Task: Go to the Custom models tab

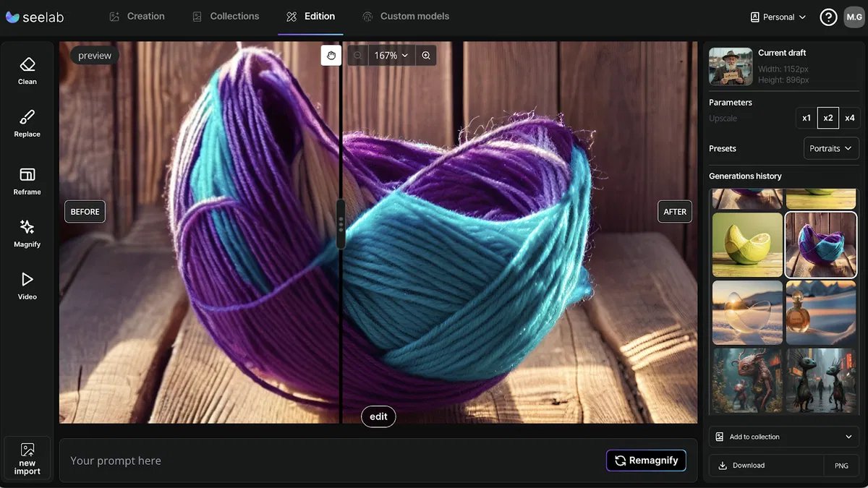Action: coord(405,17)
